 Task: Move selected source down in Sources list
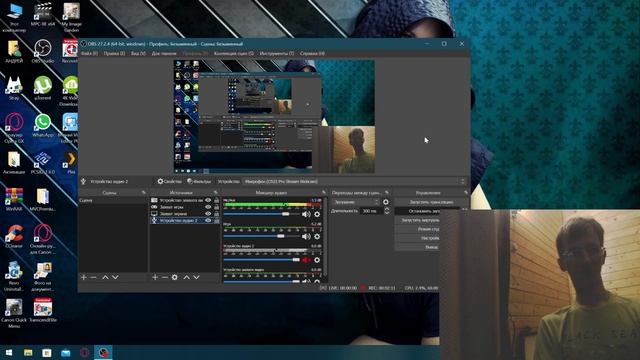(196, 277)
